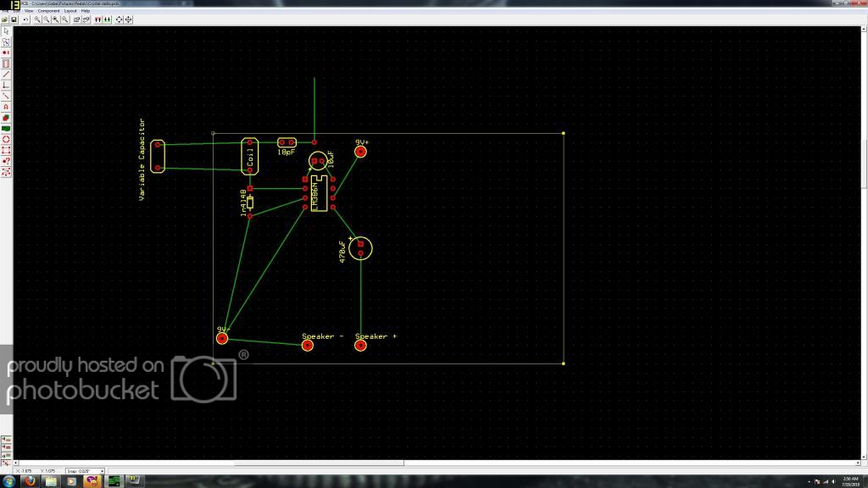Open Firefox from the taskbar

click(30, 481)
